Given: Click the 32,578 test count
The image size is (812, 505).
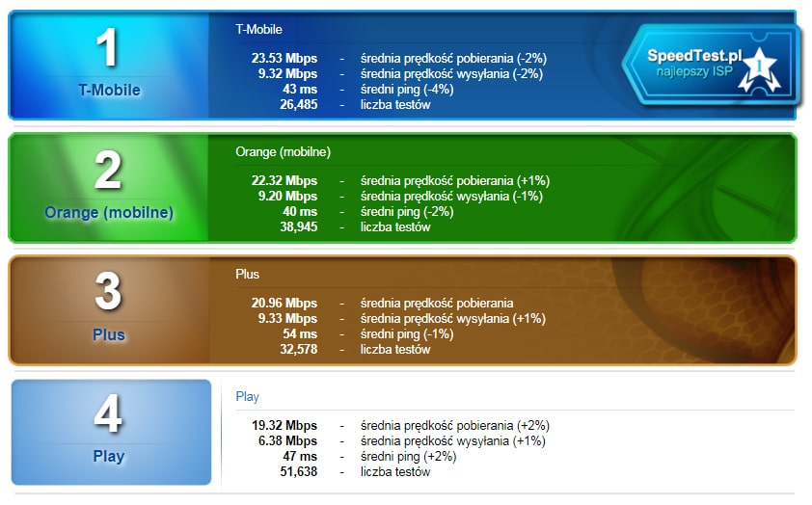Looking at the screenshot, I should point(298,350).
